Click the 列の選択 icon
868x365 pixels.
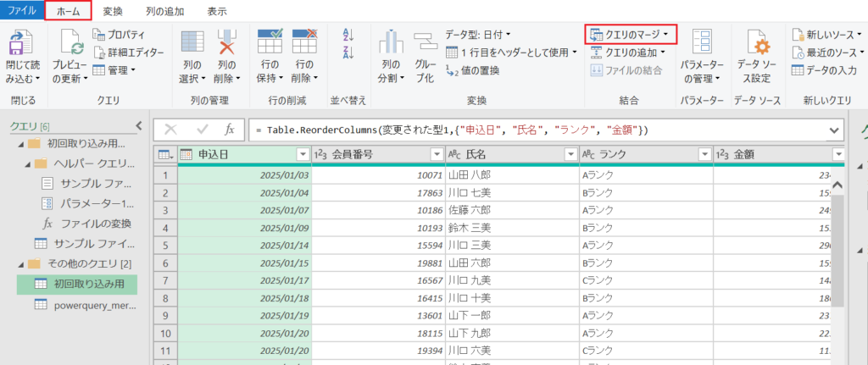coord(192,42)
